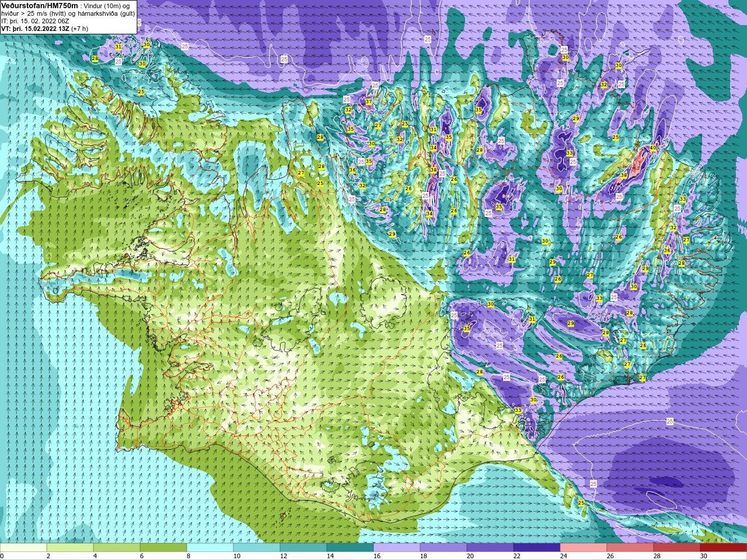Click the yellow maximum gust label 40
747x560 pixels.
tap(653, 148)
